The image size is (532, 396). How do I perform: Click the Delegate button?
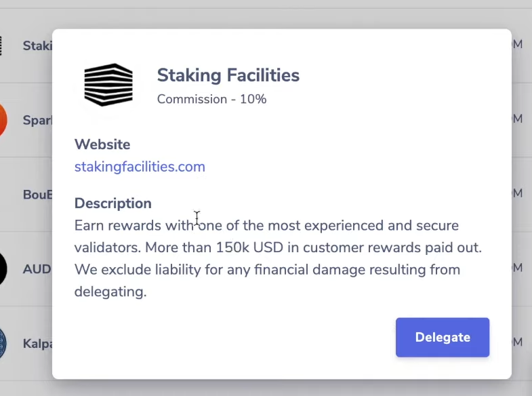[x=443, y=337]
